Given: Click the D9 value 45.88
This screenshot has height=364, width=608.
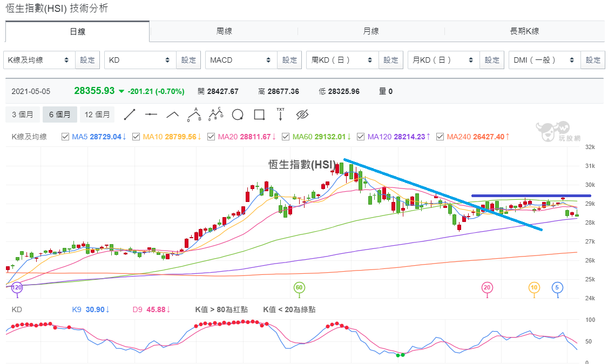Looking at the screenshot, I should click(156, 310).
